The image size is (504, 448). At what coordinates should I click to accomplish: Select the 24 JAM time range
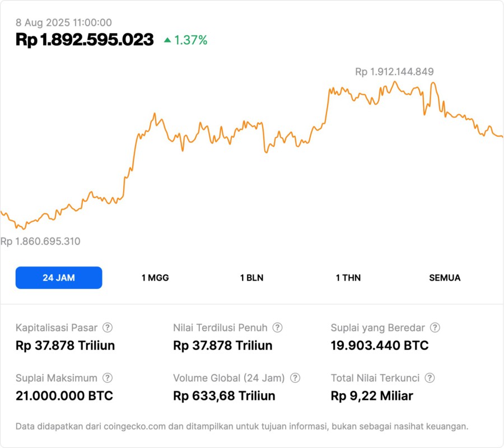tap(59, 278)
